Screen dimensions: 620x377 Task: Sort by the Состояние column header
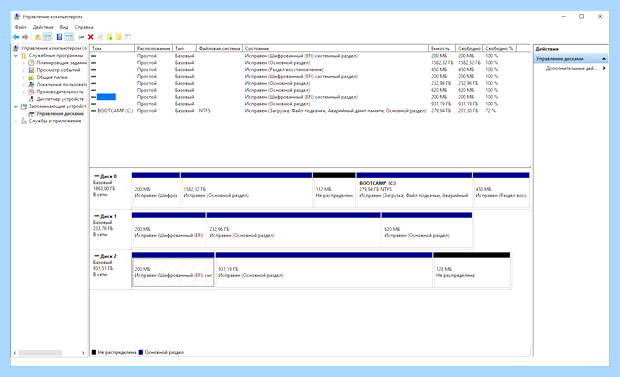[x=335, y=48]
